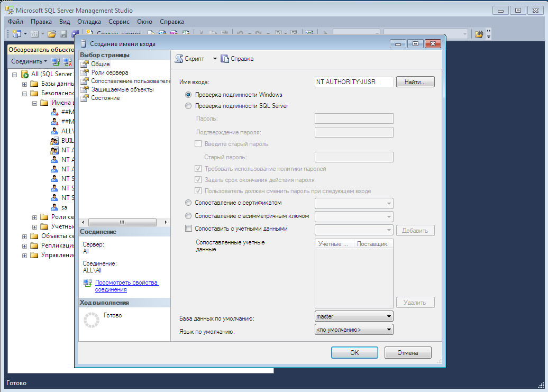Image resolution: width=548 pixels, height=392 pixels.
Task: Select Проверка подлинности Windows radio button
Action: (x=188, y=95)
